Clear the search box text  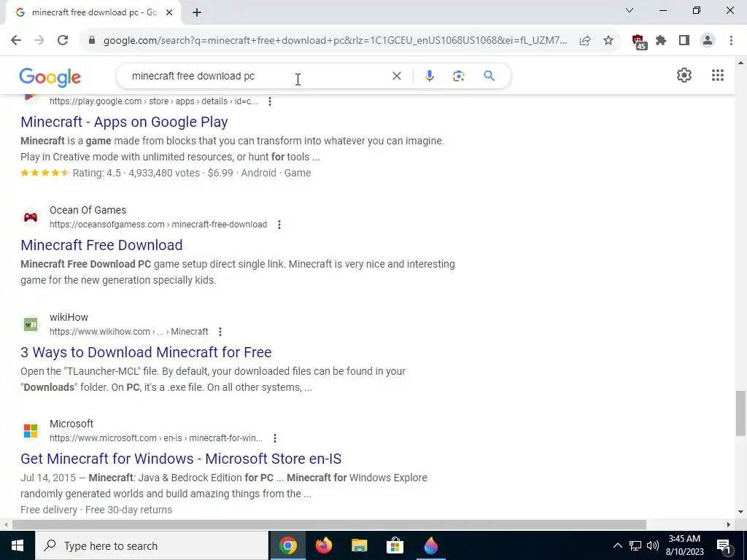point(396,76)
